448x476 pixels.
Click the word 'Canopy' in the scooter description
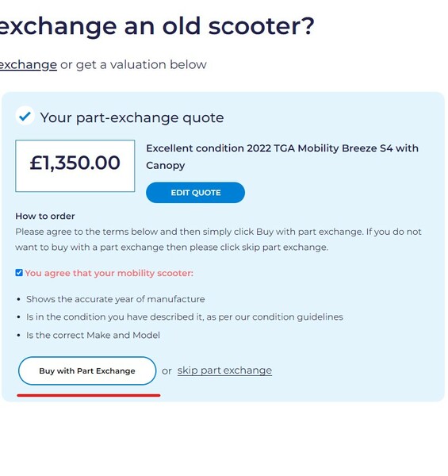click(x=165, y=166)
